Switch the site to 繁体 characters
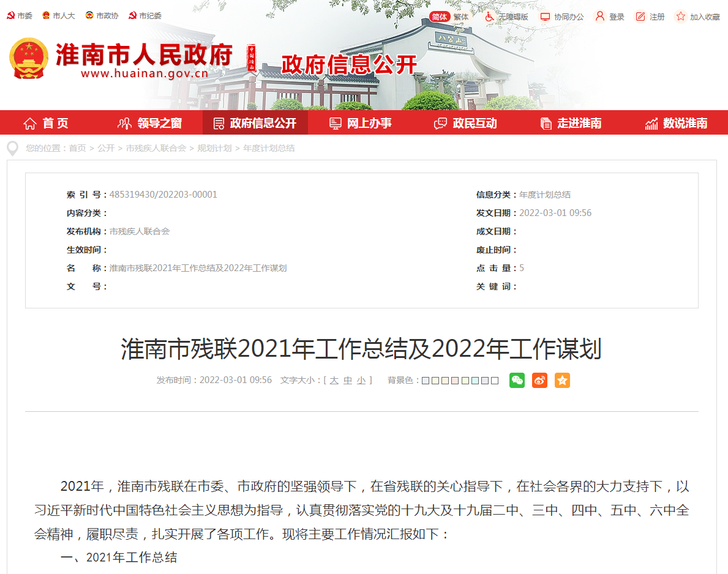 pyautogui.click(x=460, y=17)
